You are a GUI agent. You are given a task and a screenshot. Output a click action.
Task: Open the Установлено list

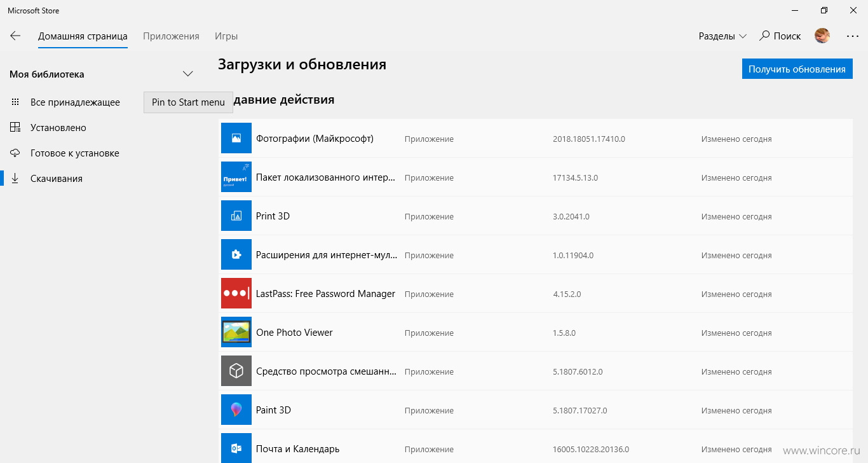click(x=58, y=128)
